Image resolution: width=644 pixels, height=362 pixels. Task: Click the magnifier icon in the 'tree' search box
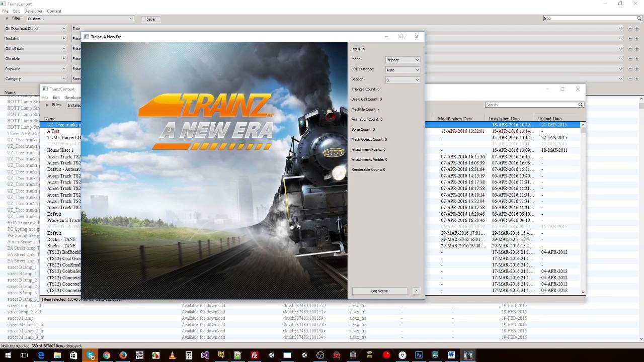click(639, 19)
